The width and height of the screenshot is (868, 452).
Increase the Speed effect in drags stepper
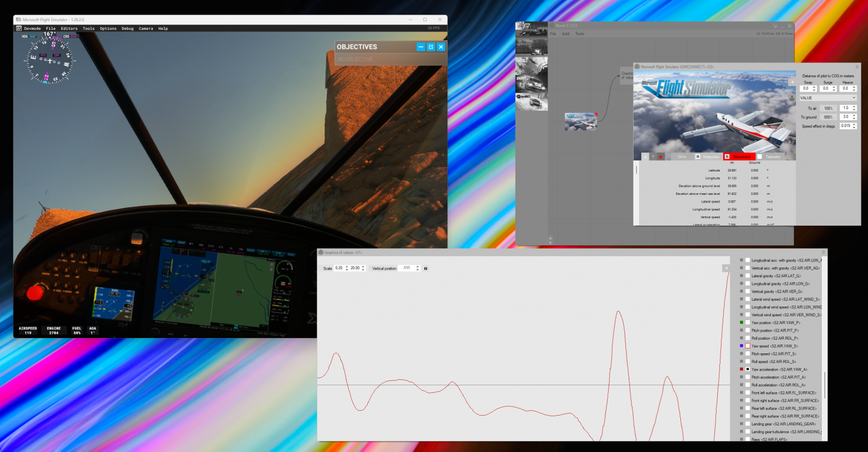854,124
